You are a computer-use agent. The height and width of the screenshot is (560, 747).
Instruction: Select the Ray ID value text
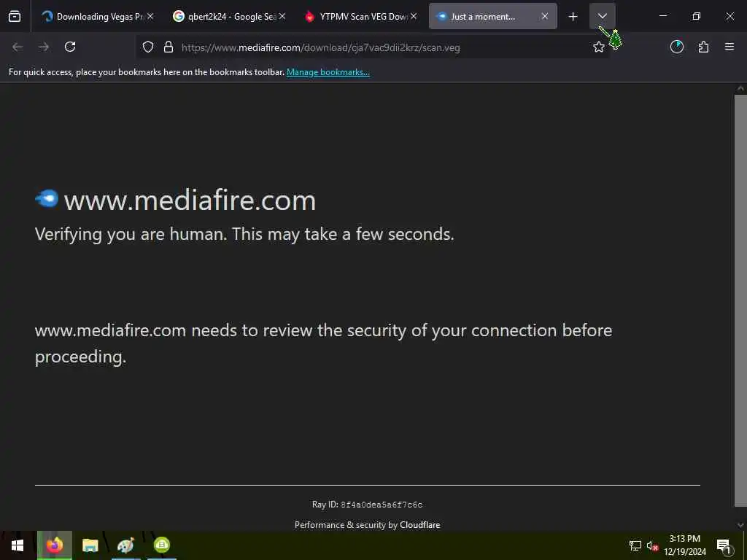381,505
